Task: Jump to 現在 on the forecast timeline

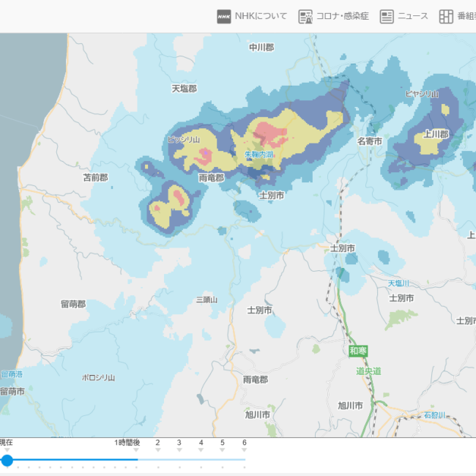Action: 6,443
